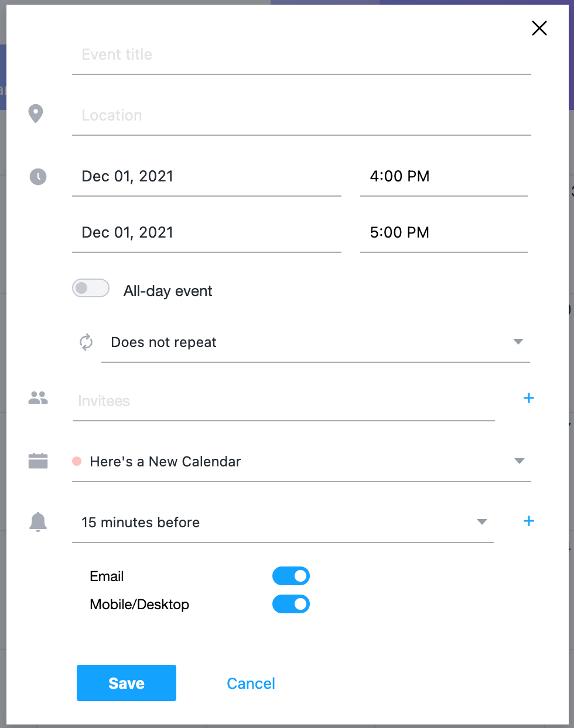The image size is (574, 728).
Task: Turn off the Email notification toggle
Action: coord(291,576)
